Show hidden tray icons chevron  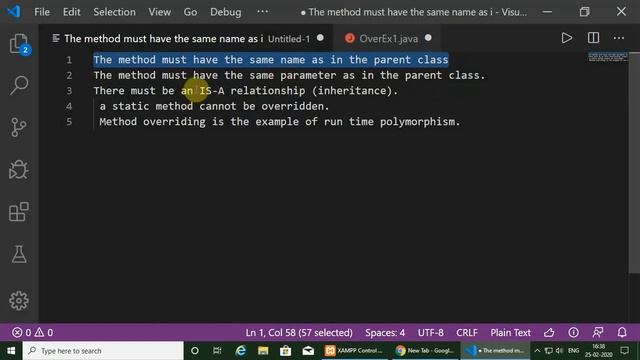pyautogui.click(x=537, y=351)
